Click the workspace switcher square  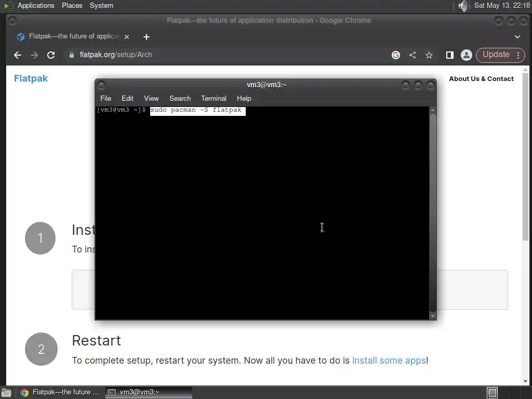point(493,393)
